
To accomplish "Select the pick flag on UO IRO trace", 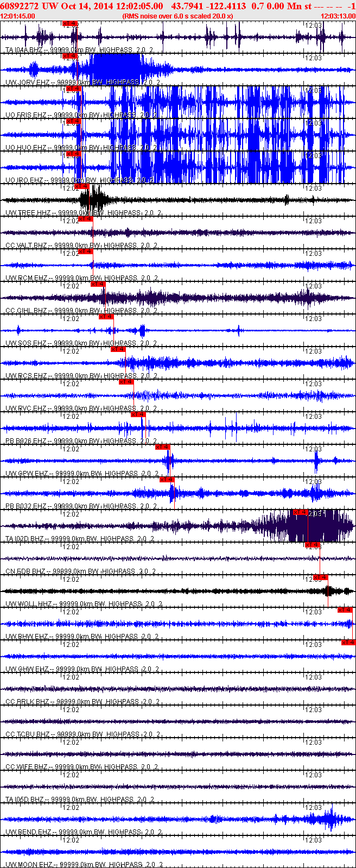I will [73, 154].
